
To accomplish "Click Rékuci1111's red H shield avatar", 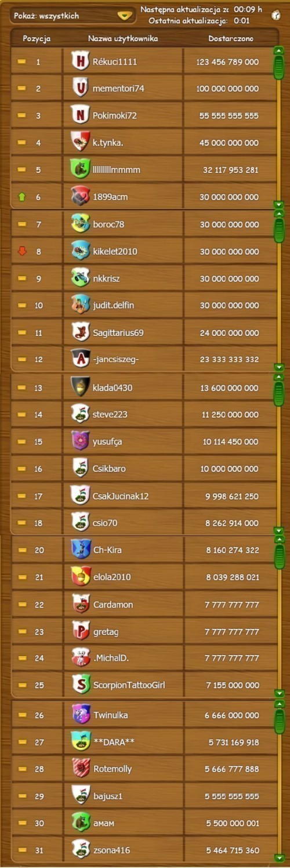I will (x=80, y=61).
